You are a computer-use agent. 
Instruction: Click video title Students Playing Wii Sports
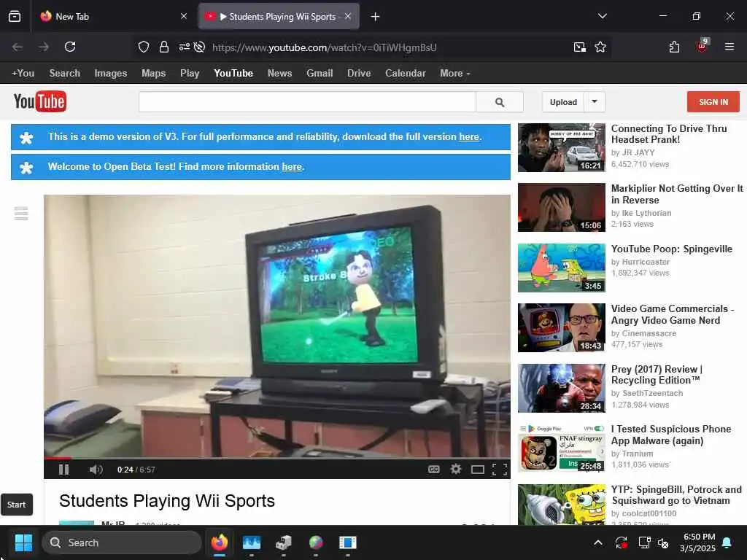[167, 501]
